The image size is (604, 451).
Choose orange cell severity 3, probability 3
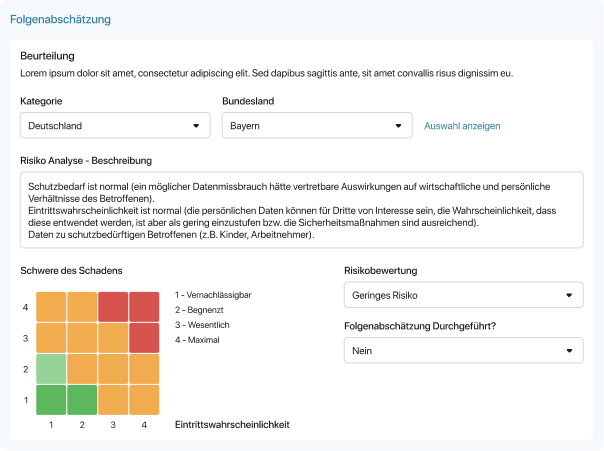tap(113, 337)
